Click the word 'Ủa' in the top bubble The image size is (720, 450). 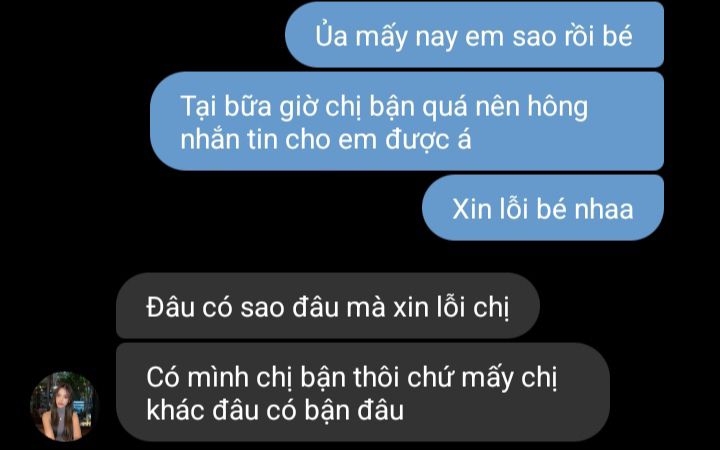[x=331, y=34]
